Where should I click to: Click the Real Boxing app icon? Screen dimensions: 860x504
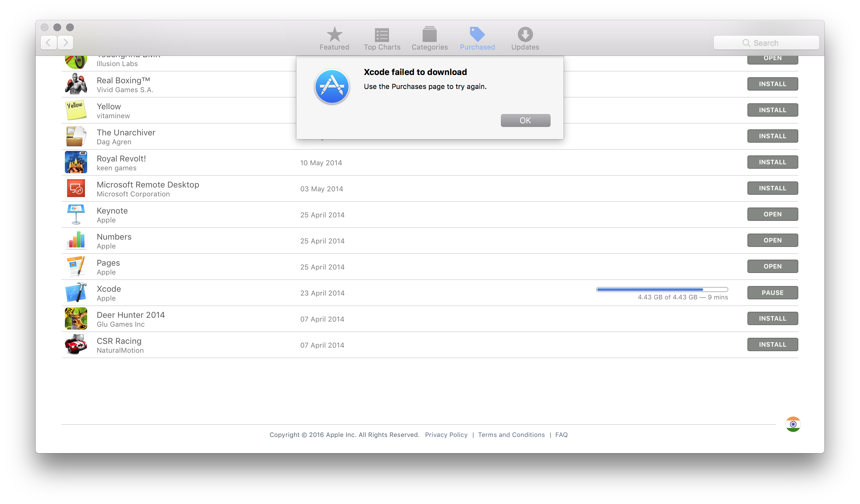pos(76,84)
